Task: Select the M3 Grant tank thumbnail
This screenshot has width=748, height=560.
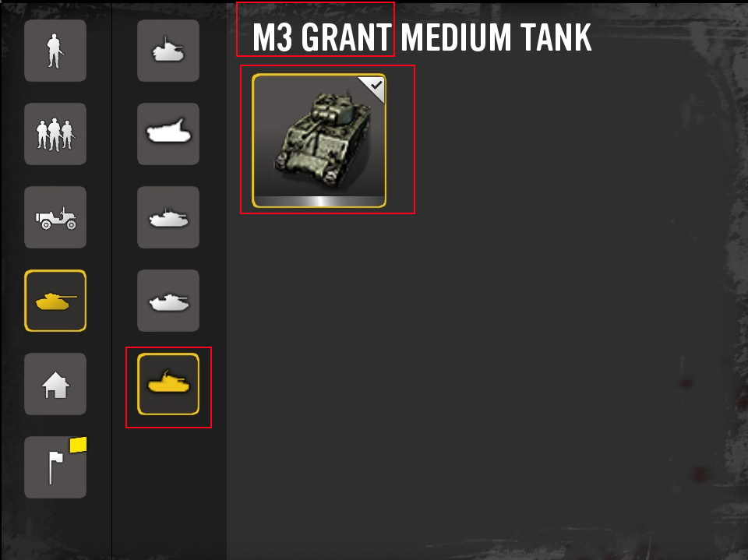Action: pyautogui.click(x=319, y=141)
